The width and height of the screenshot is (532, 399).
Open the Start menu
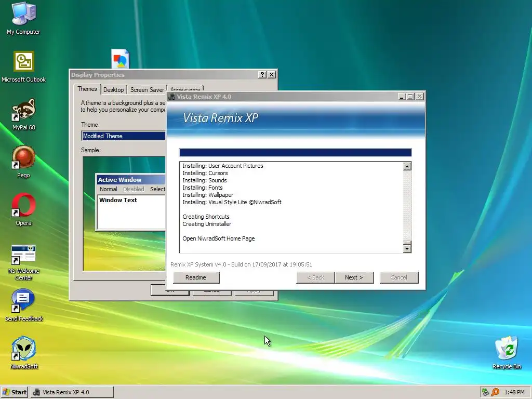click(14, 392)
